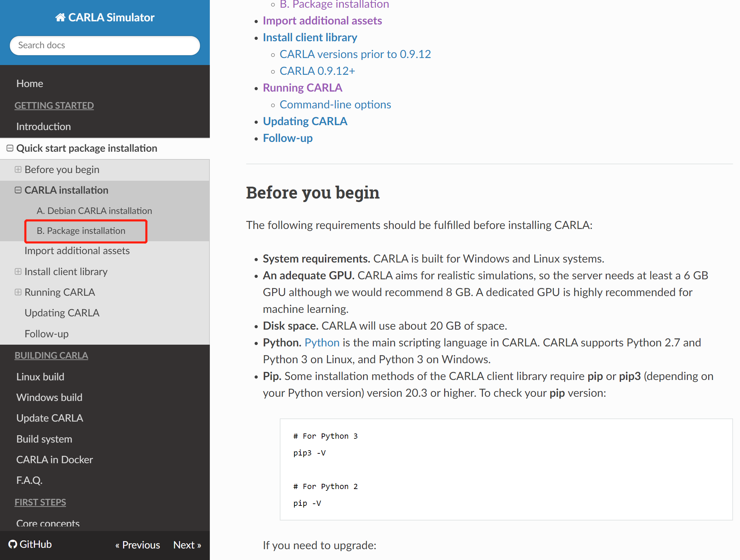Collapse the CARLA installation section

coord(18,190)
